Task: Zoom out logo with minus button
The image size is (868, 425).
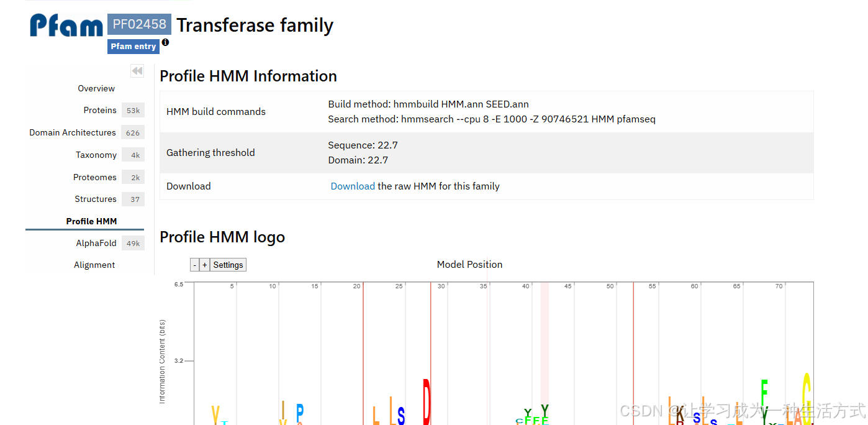Action: tap(195, 265)
